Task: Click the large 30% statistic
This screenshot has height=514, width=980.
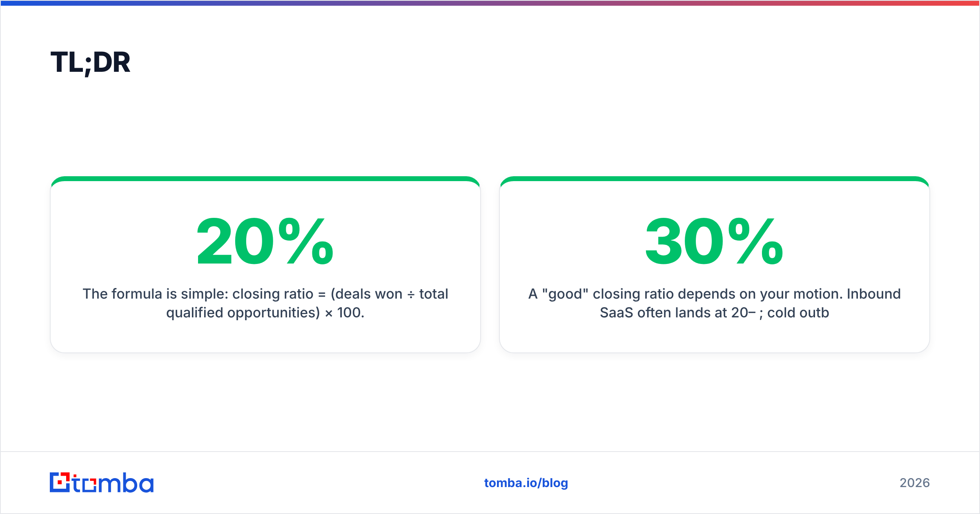Action: [x=714, y=241]
